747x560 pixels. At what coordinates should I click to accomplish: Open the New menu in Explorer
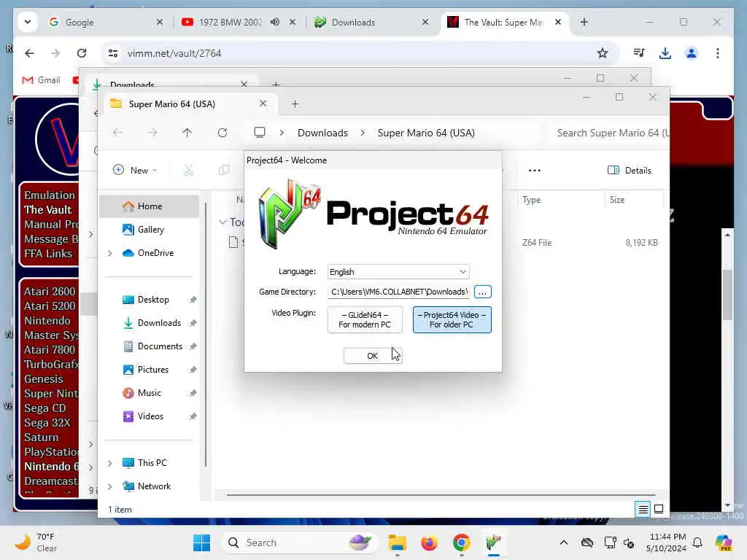[x=135, y=171]
